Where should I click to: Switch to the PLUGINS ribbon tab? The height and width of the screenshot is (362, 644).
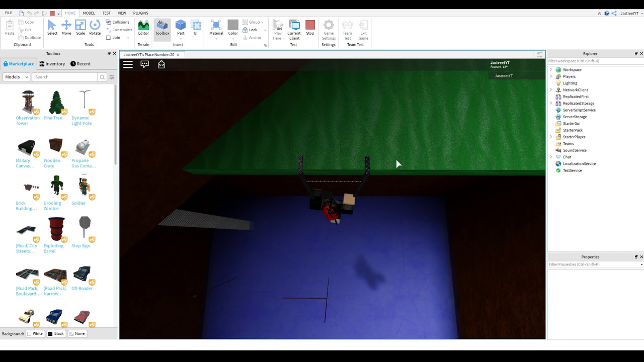coord(141,13)
